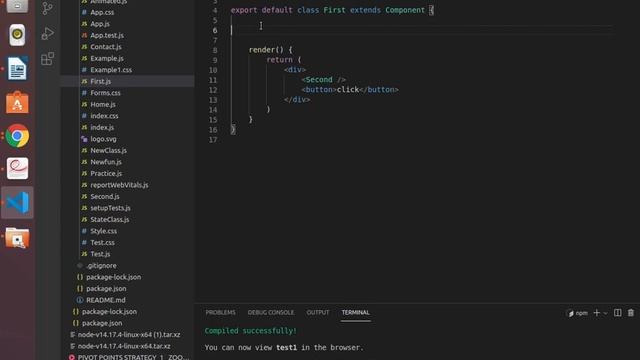Open the red document viewer dock icon
The image size is (640, 360).
tap(17, 169)
